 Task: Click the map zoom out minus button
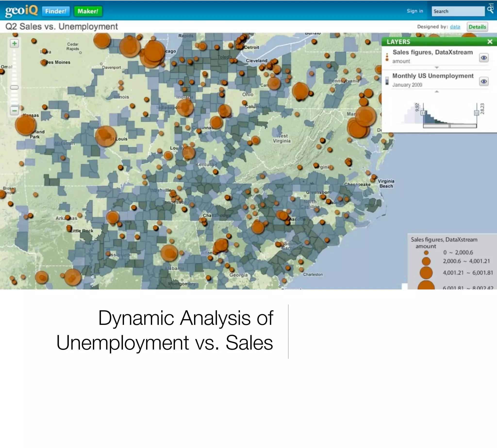pyautogui.click(x=14, y=111)
